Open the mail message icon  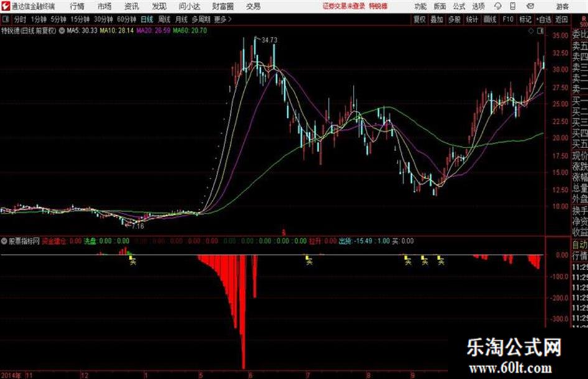(530, 6)
